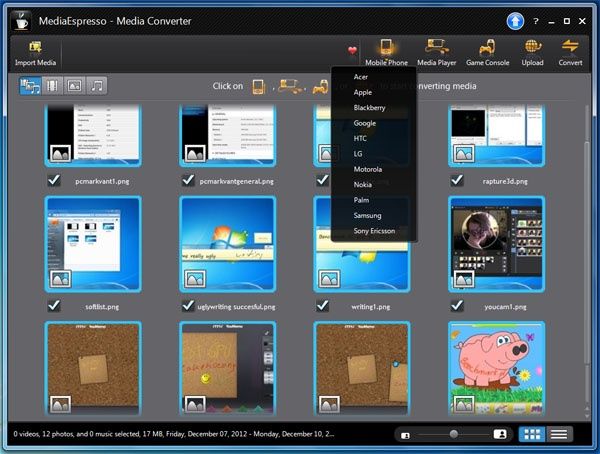Uncheck uglywriting succesful.png
This screenshot has height=454, width=600.
(x=188, y=305)
